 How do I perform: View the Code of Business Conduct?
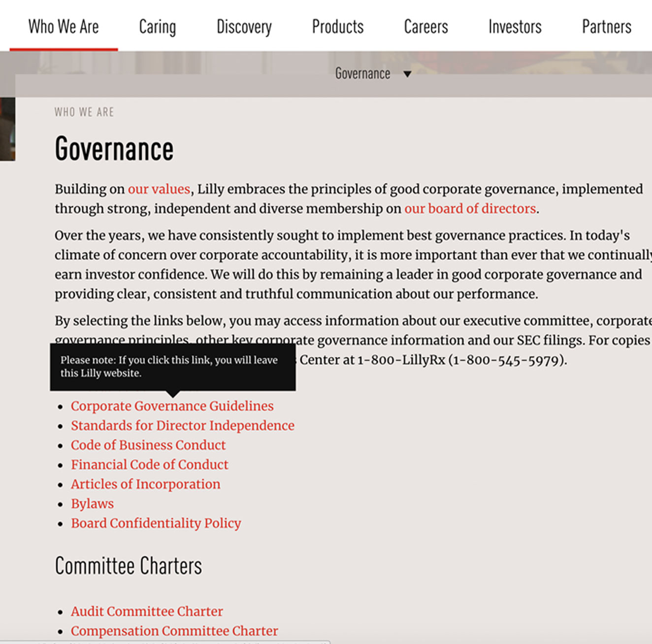[x=148, y=445]
